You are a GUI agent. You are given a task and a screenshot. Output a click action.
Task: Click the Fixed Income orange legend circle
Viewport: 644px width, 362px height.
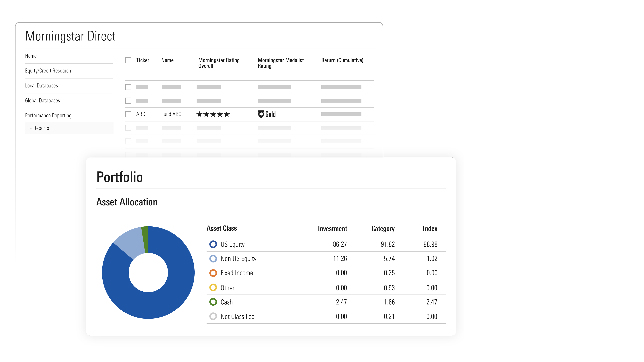coord(213,273)
